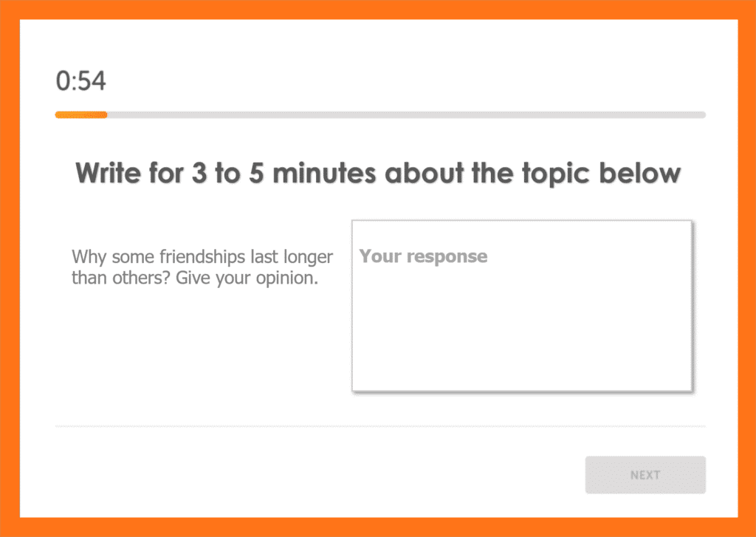The image size is (756, 537).
Task: Click the word minutes in the heading
Action: pyautogui.click(x=324, y=173)
